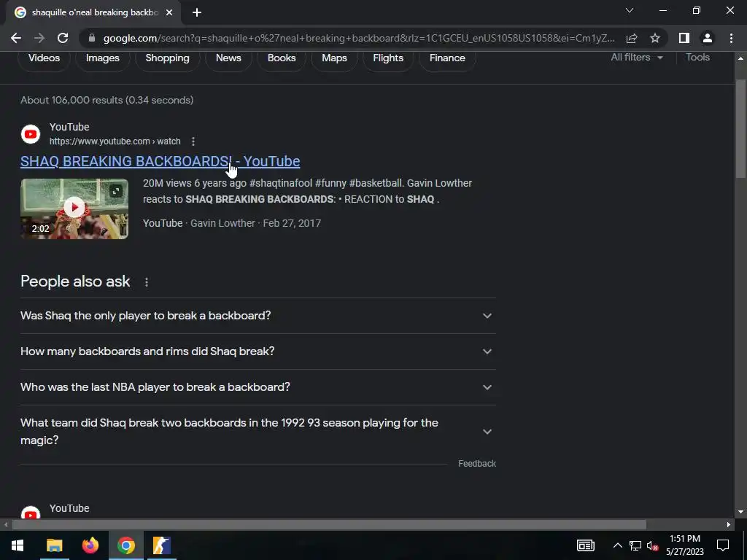Select the Finance filter
This screenshot has width=747, height=560.
(447, 58)
